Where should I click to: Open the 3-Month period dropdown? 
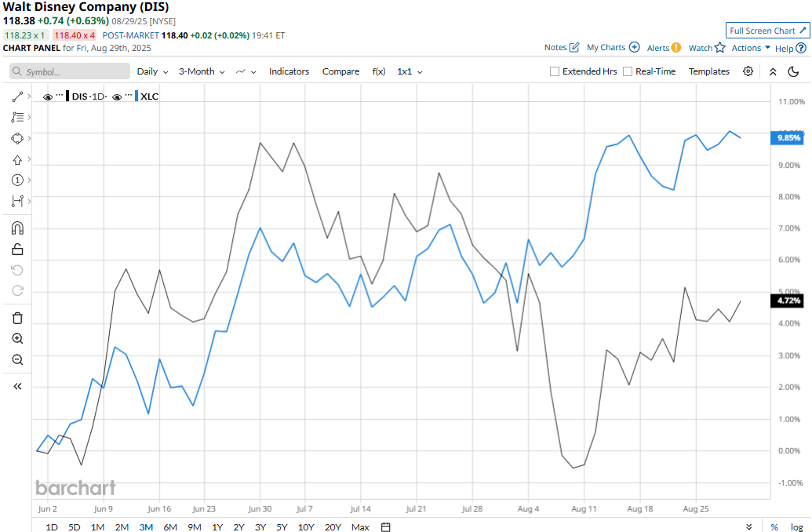[x=202, y=71]
